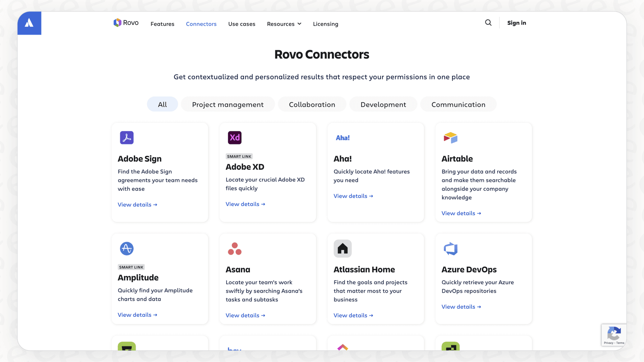Click the Atlassian logo in the top corner

coord(29,23)
